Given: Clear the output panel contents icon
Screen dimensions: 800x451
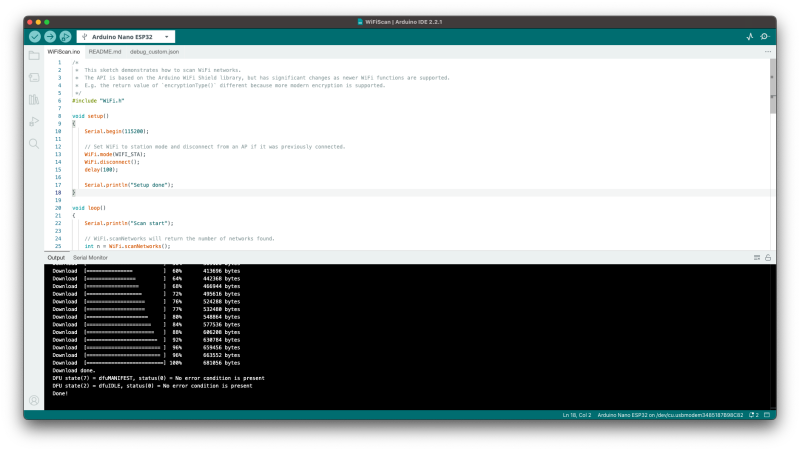Looking at the screenshot, I should click(x=757, y=258).
